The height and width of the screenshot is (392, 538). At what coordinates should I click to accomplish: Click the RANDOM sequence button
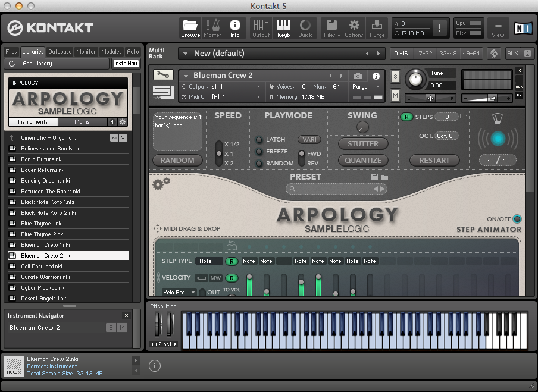click(177, 161)
